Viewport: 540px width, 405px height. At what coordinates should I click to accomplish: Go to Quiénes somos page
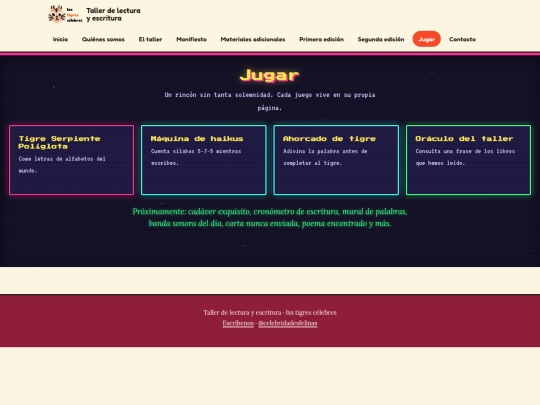103,39
